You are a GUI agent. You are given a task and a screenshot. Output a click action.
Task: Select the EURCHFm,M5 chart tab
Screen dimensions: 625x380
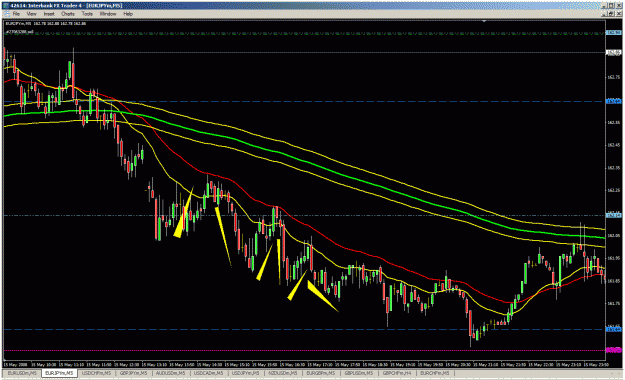point(435,373)
